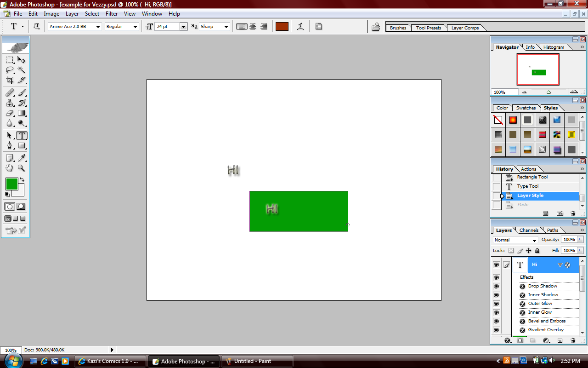Select the Move tool
This screenshot has height=368, width=588.
coord(21,60)
